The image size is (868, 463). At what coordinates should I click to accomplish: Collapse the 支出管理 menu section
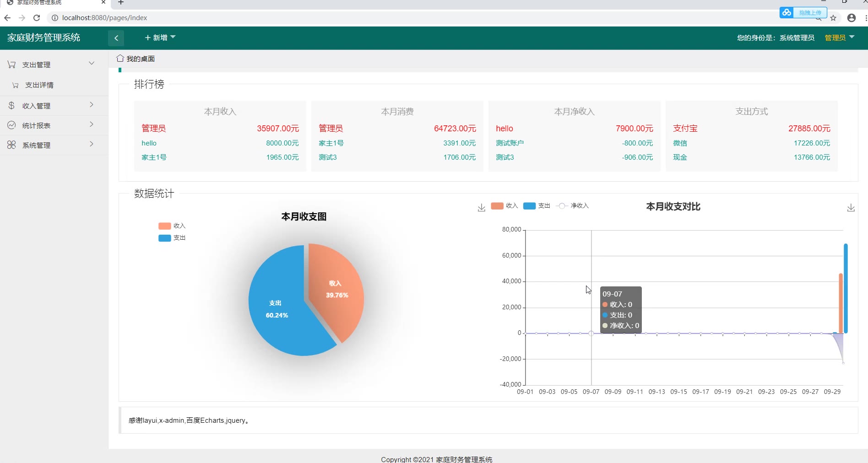click(x=54, y=65)
